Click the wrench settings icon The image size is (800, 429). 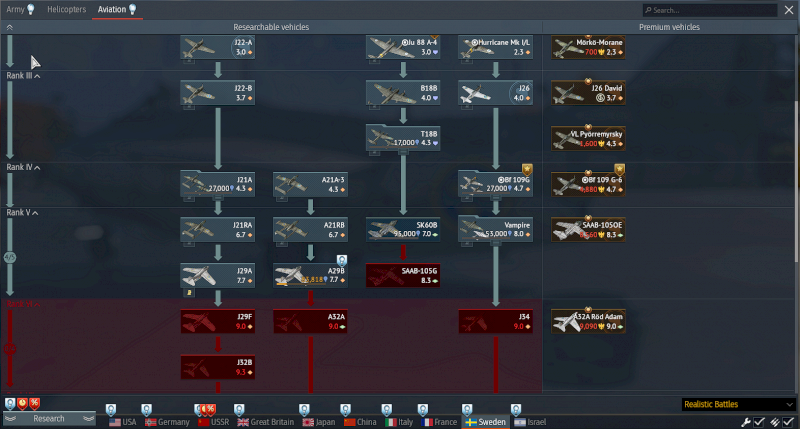[745, 421]
